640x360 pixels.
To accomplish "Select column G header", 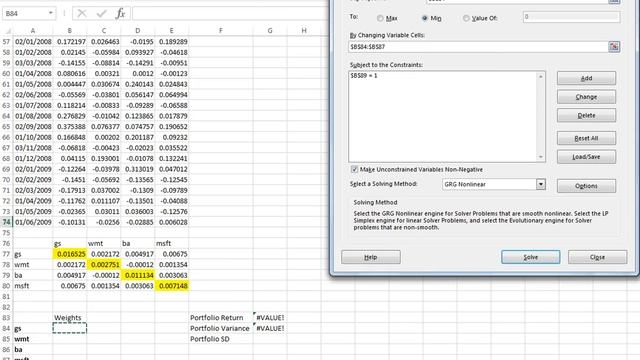I will [270, 31].
